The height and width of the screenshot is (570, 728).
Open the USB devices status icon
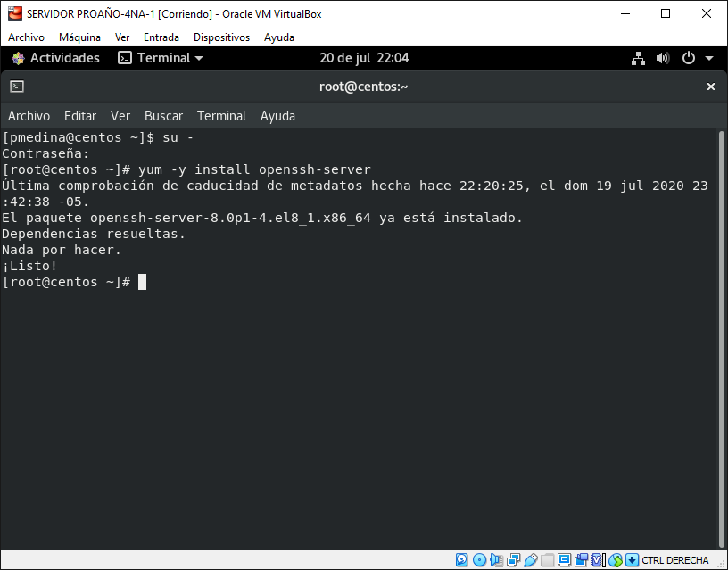(531, 560)
